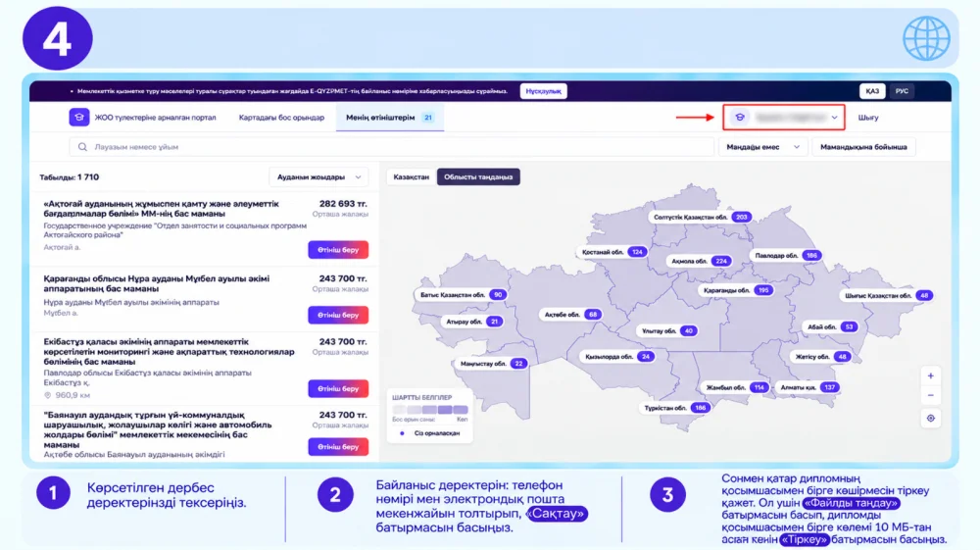The image size is (980, 550).
Task: Switch to Картадағы бос орындар tab
Action: click(281, 118)
